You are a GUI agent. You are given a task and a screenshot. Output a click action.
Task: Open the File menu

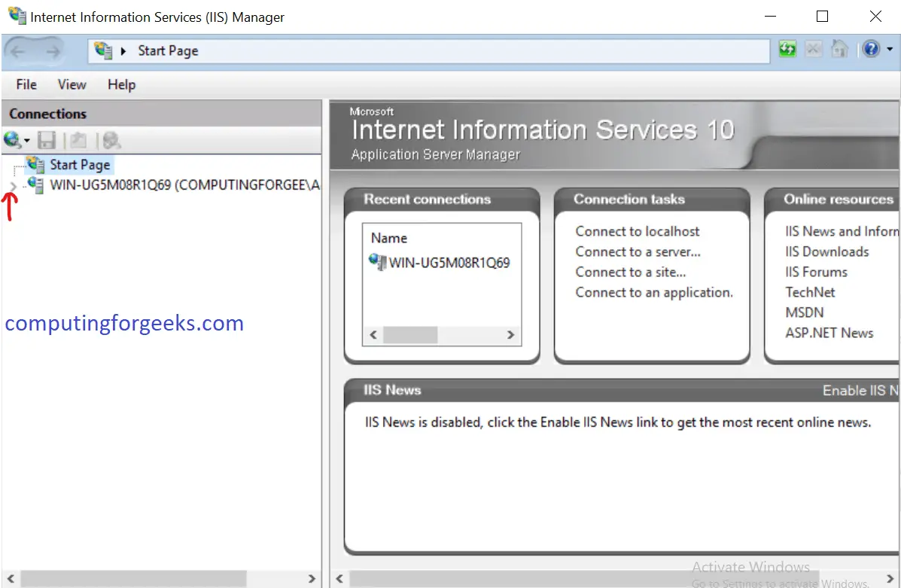26,84
